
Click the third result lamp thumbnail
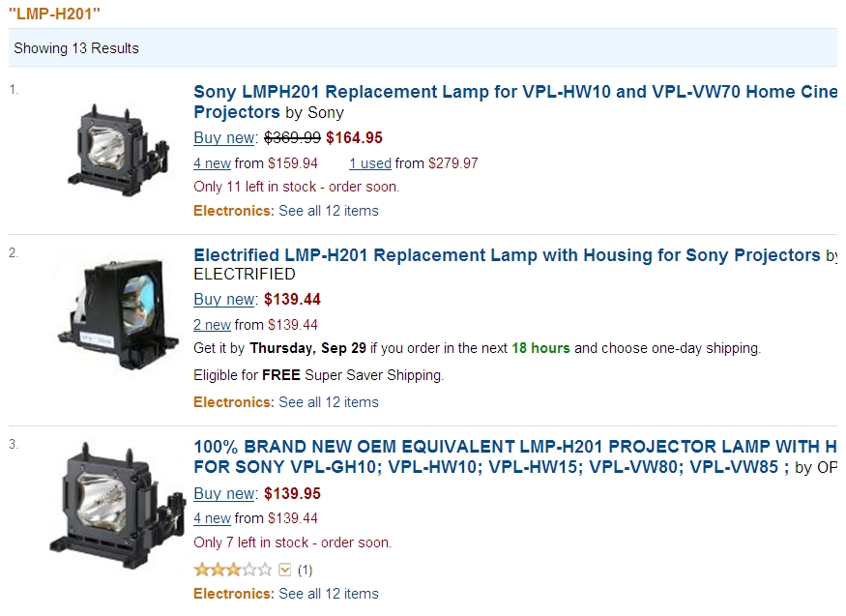tap(118, 506)
